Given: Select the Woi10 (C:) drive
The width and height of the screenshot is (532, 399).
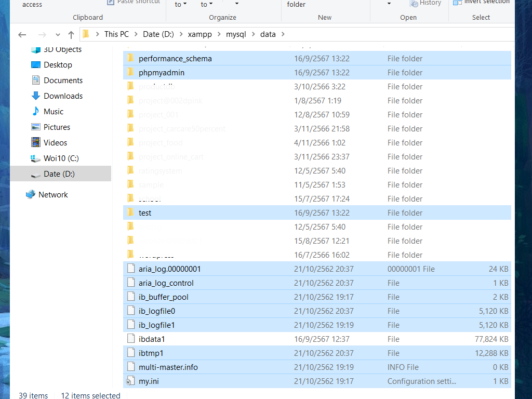Looking at the screenshot, I should pyautogui.click(x=61, y=158).
